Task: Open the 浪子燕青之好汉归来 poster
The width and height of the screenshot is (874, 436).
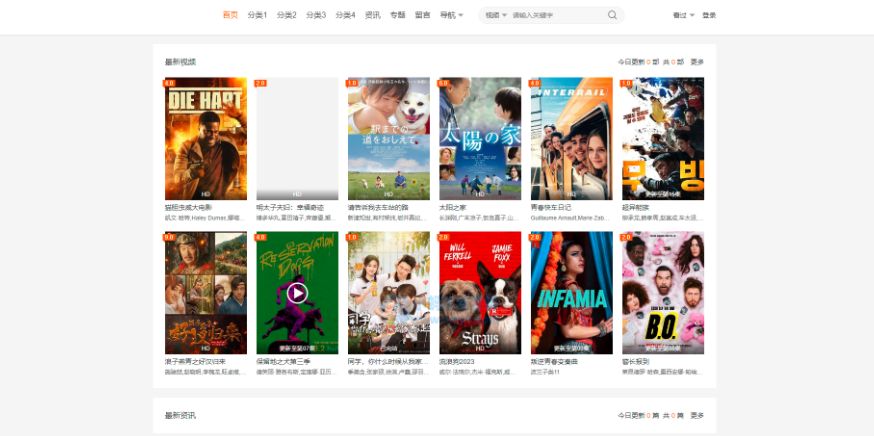Action: click(x=206, y=293)
